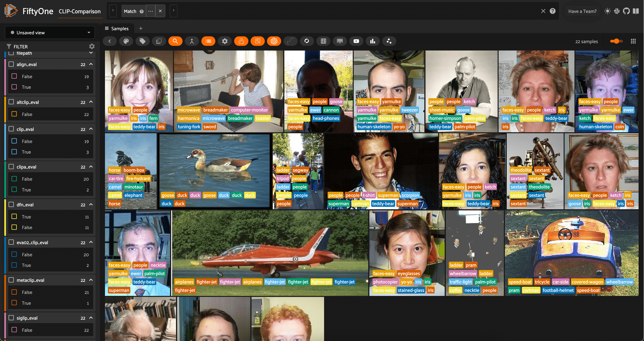Enable the True checkbox under metaclip_eval
This screenshot has height=341, width=644.
(x=14, y=303)
